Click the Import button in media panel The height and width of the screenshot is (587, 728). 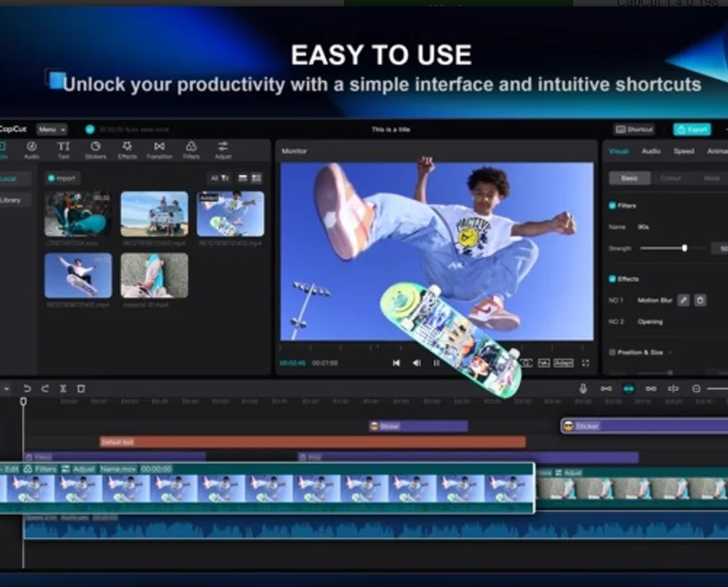[63, 178]
